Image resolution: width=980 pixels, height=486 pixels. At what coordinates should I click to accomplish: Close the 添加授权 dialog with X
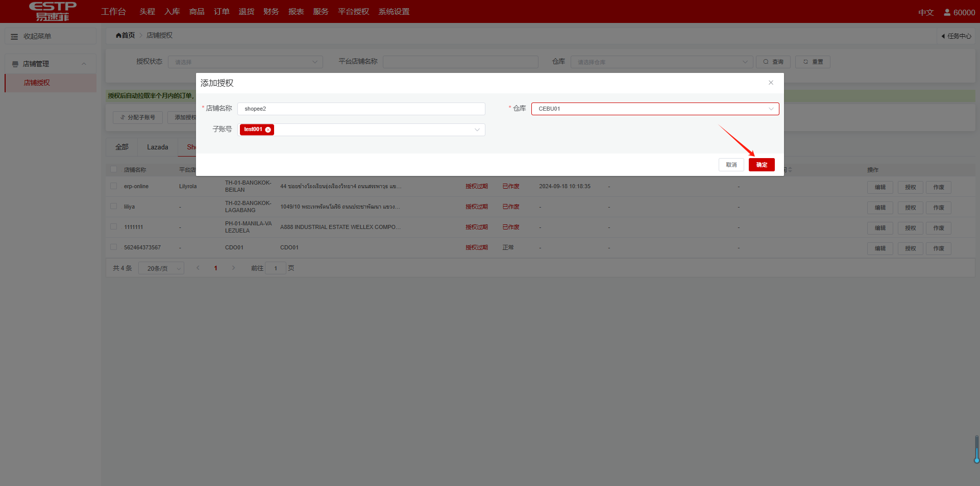771,83
